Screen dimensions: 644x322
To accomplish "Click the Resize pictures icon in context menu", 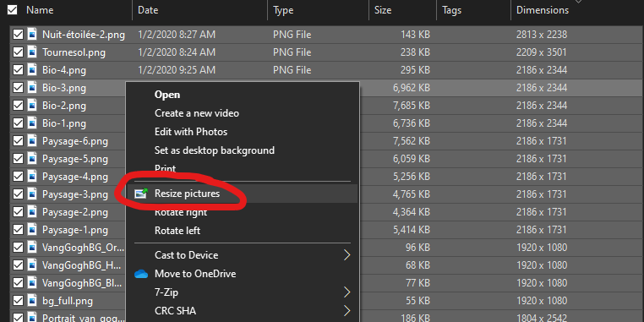I will pos(141,194).
